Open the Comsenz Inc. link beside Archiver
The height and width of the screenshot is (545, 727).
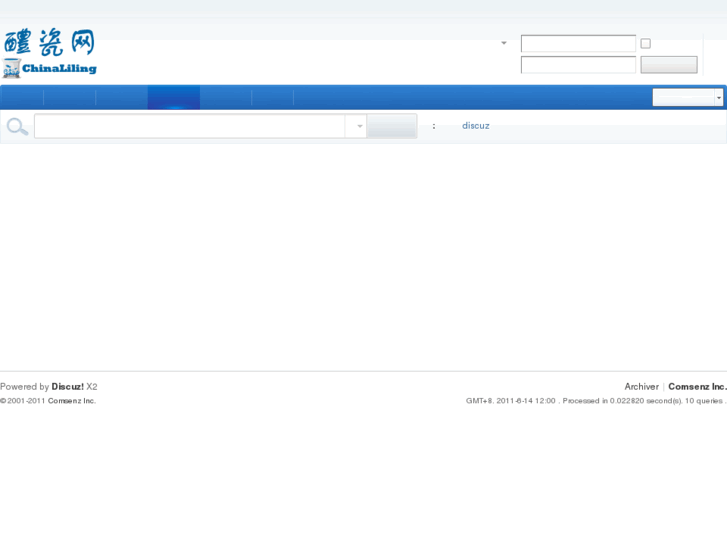tap(697, 386)
